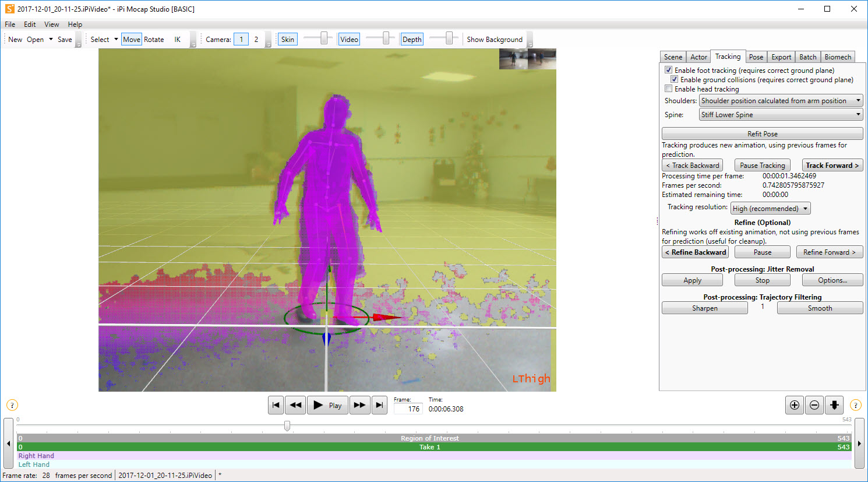This screenshot has height=482, width=868.
Task: Switch to Biomech tab
Action: coord(838,57)
